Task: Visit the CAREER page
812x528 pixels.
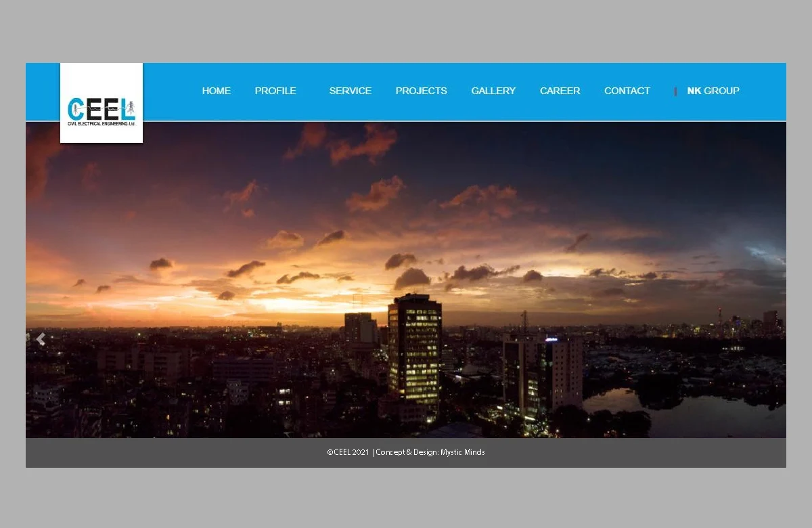Action: 560,91
